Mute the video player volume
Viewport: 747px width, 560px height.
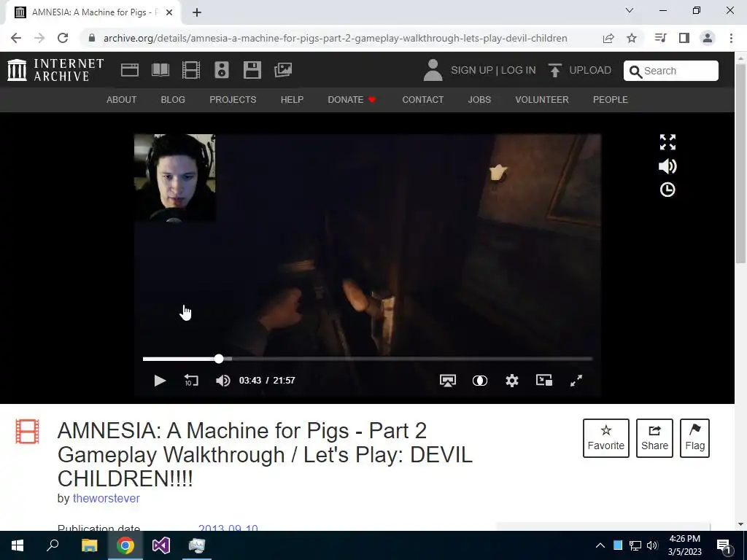(223, 381)
